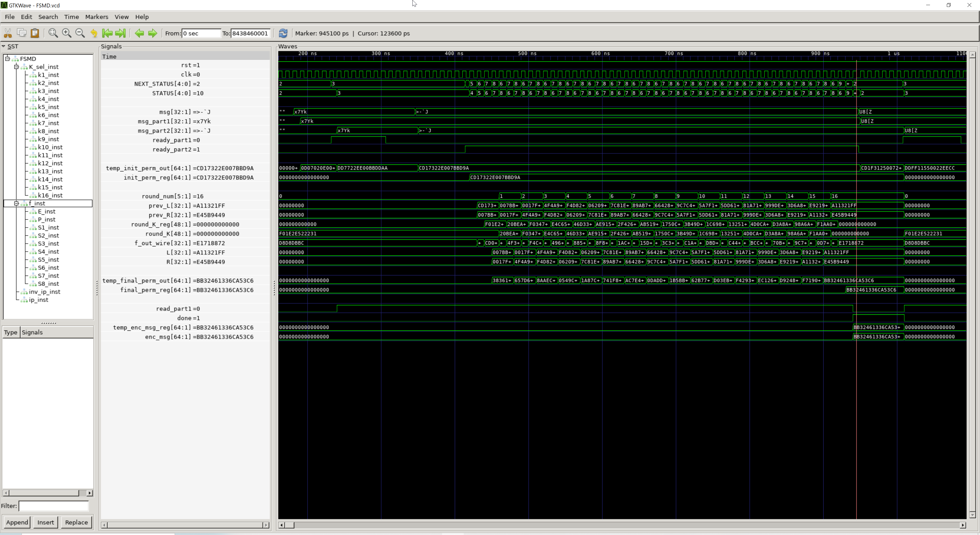Select the ready_part2 signal row
Image resolution: width=980 pixels, height=535 pixels.
click(185, 149)
